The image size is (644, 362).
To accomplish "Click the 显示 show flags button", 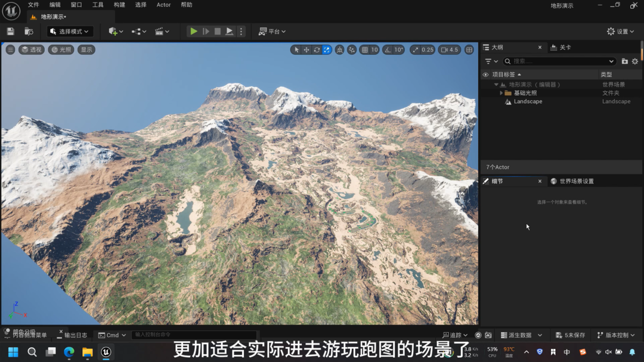I will coord(86,49).
